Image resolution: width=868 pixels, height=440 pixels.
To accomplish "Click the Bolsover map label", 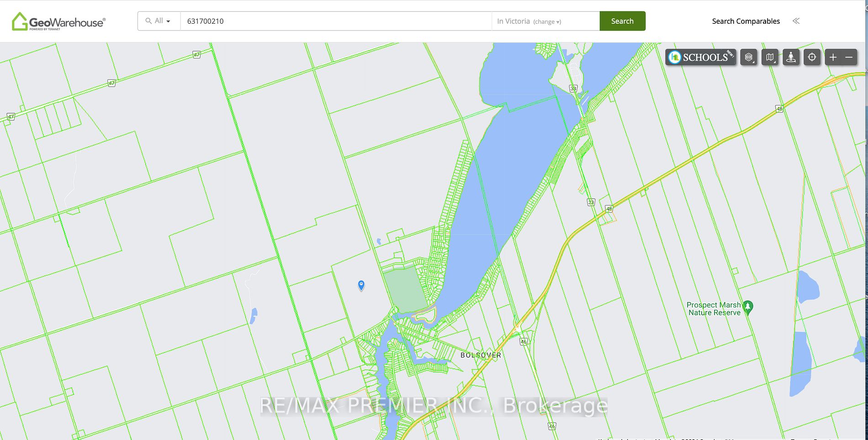I will tap(481, 355).
